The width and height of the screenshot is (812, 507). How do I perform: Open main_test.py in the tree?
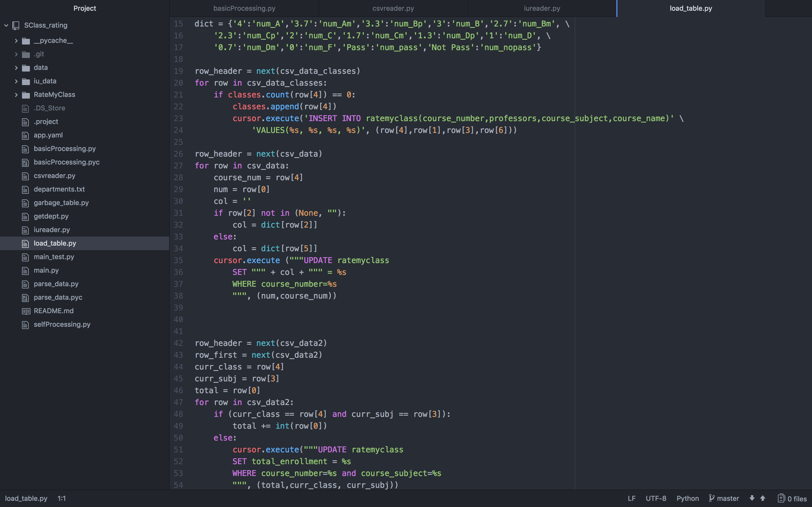[x=54, y=257]
